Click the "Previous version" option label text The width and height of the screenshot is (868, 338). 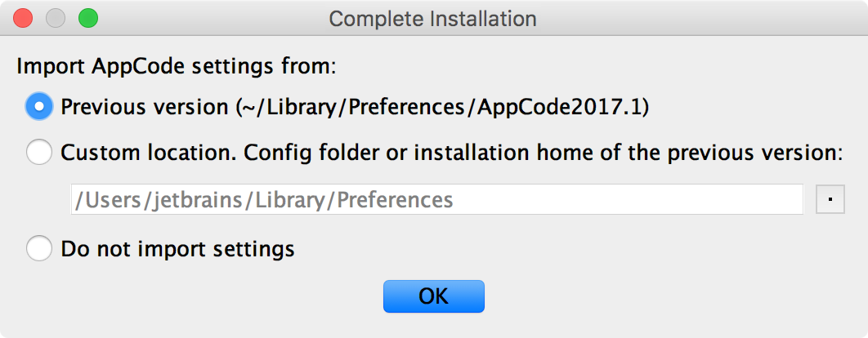(x=145, y=107)
